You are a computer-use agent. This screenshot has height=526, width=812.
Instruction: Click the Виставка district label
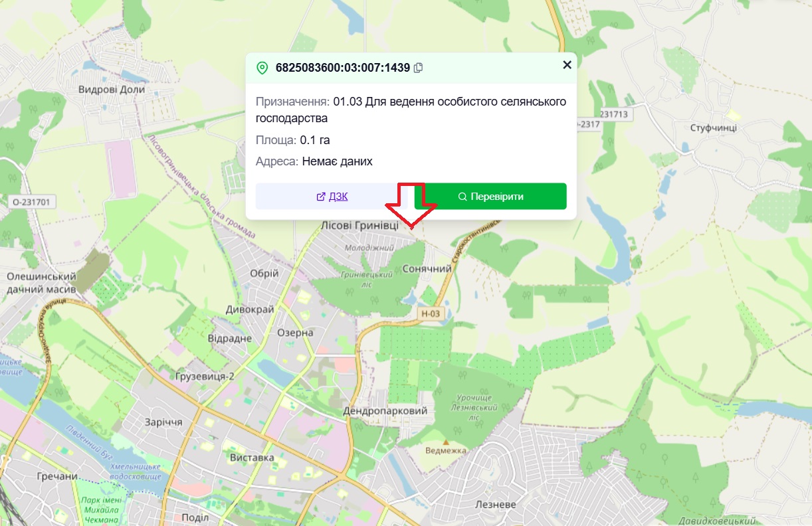[252, 458]
